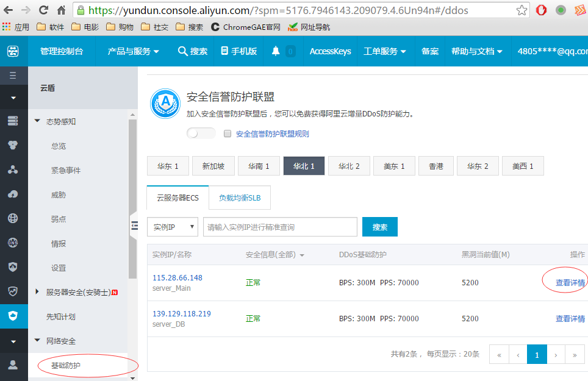Bookmark this page with the star icon
The image size is (588, 381).
tap(522, 10)
